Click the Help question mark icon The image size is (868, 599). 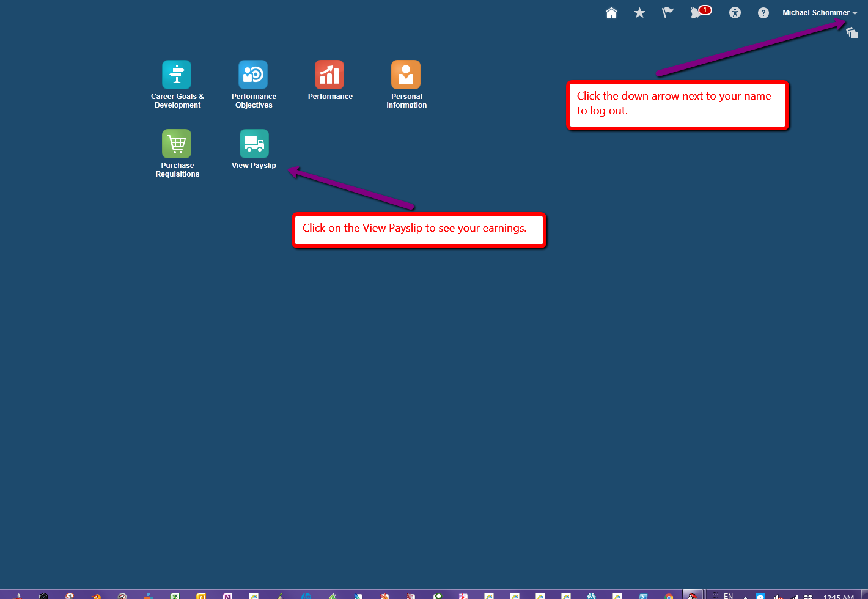763,13
